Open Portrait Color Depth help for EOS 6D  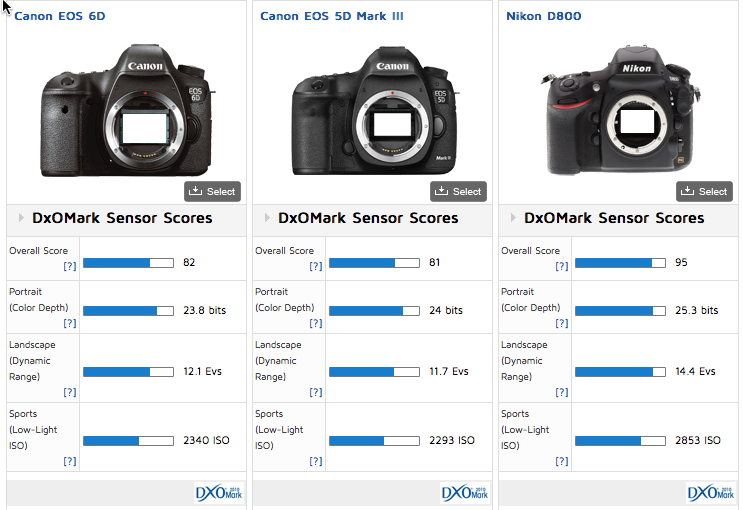[x=70, y=323]
